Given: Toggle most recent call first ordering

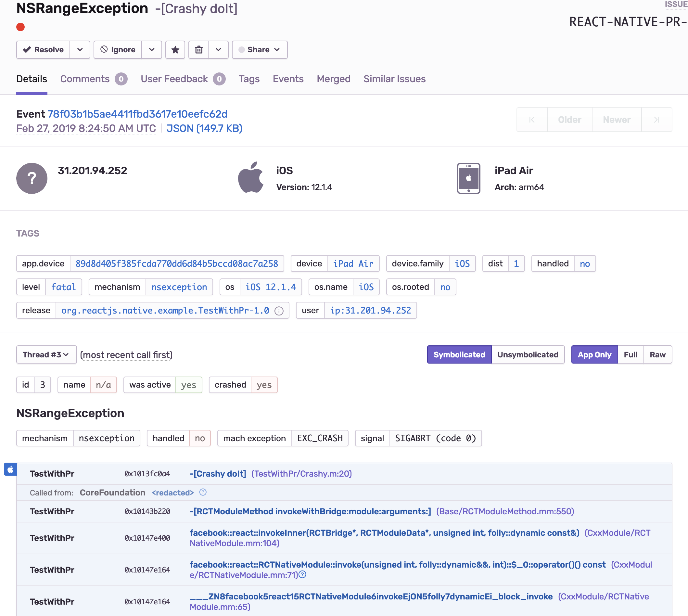Looking at the screenshot, I should (126, 355).
